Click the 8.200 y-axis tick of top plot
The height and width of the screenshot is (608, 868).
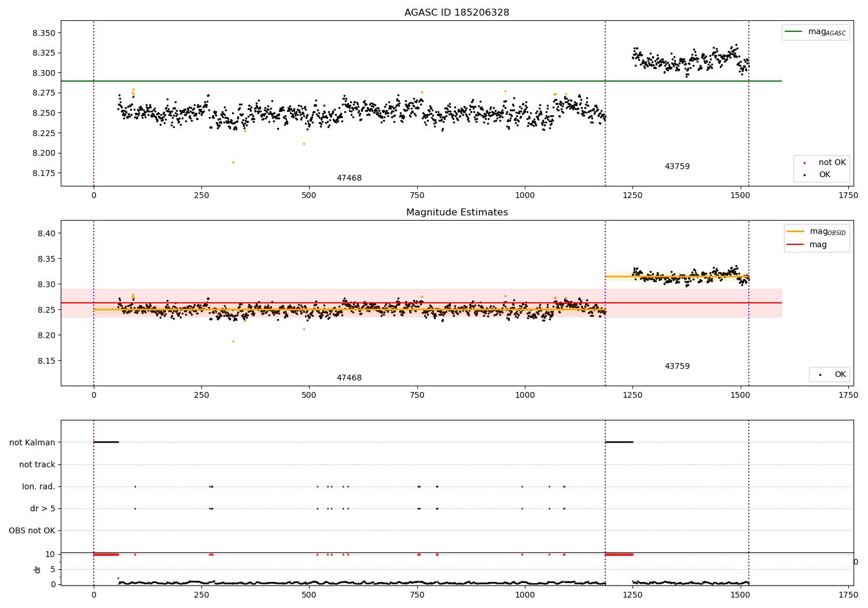[x=44, y=153]
